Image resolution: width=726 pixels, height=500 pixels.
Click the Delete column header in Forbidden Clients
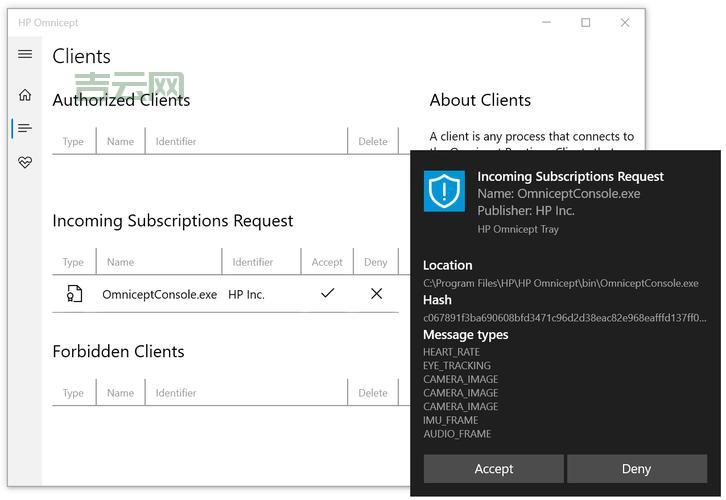pos(373,393)
